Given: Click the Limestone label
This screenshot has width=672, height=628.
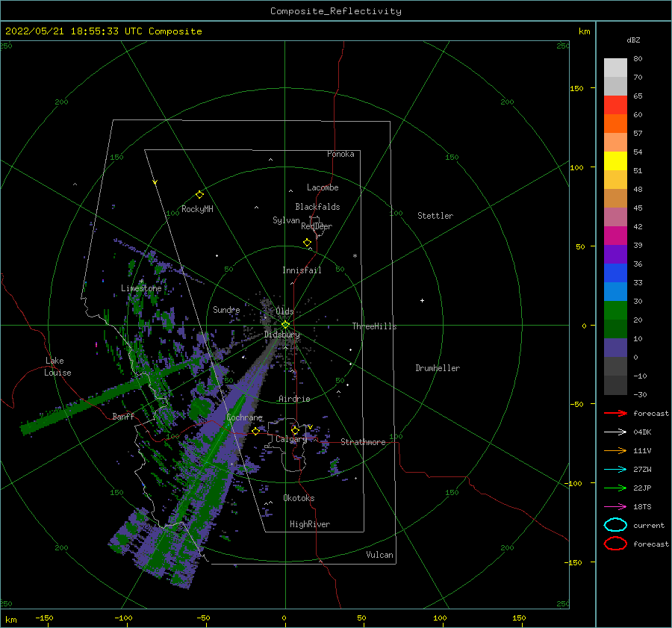Looking at the screenshot, I should [x=141, y=288].
